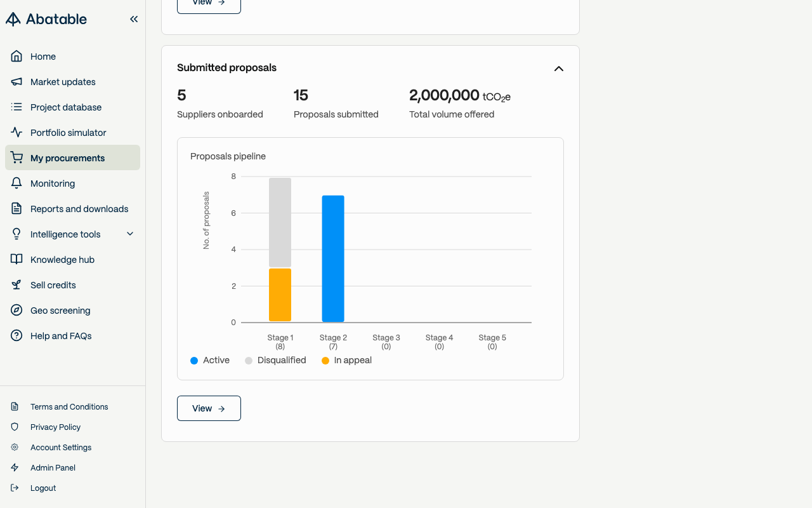Expand the Intelligence tools submenu
This screenshot has height=508, width=812.
pos(130,234)
